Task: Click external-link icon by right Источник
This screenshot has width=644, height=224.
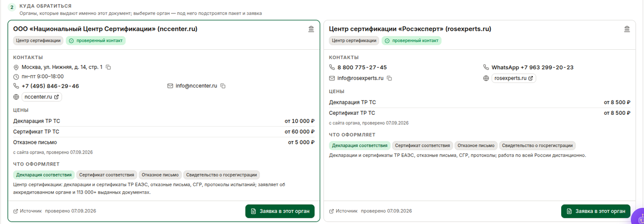Action: (x=332, y=211)
